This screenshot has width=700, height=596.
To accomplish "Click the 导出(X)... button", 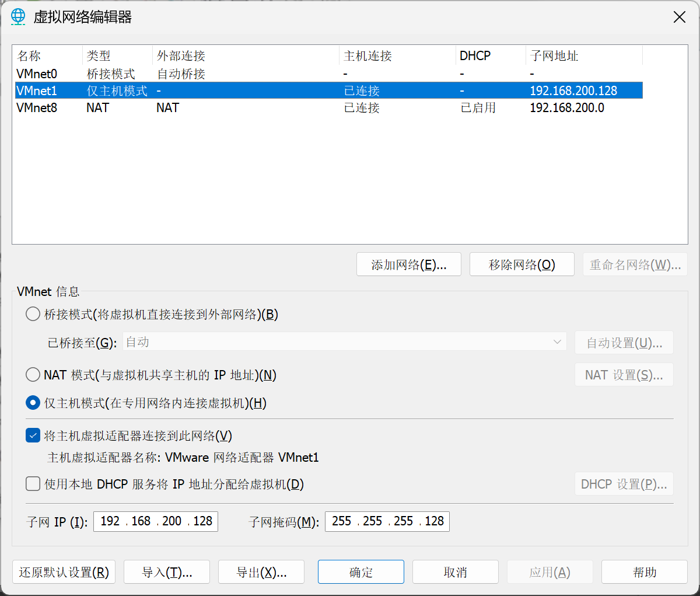I will [261, 572].
